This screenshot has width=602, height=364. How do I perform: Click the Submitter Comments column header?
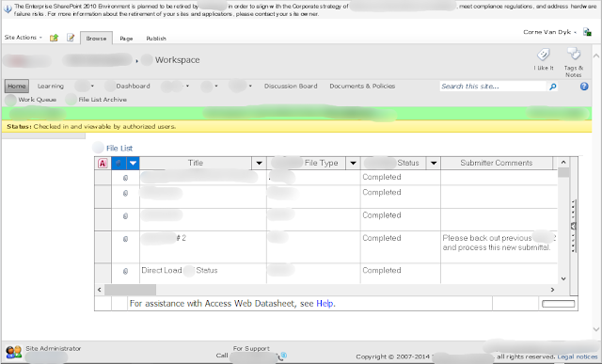pyautogui.click(x=497, y=163)
